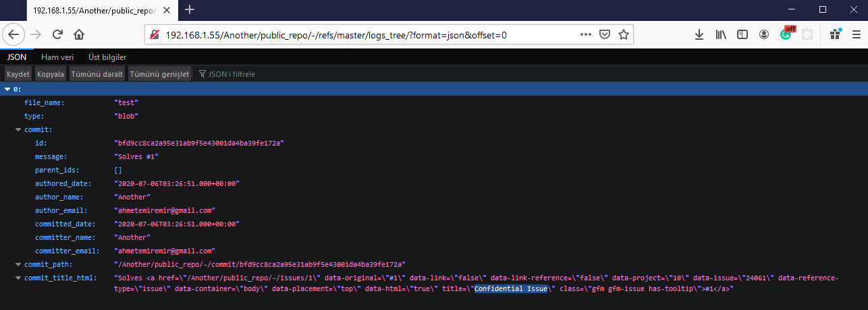Click highlighted "Confidential Issue" text
The height and width of the screenshot is (310, 868).
pyautogui.click(x=510, y=288)
